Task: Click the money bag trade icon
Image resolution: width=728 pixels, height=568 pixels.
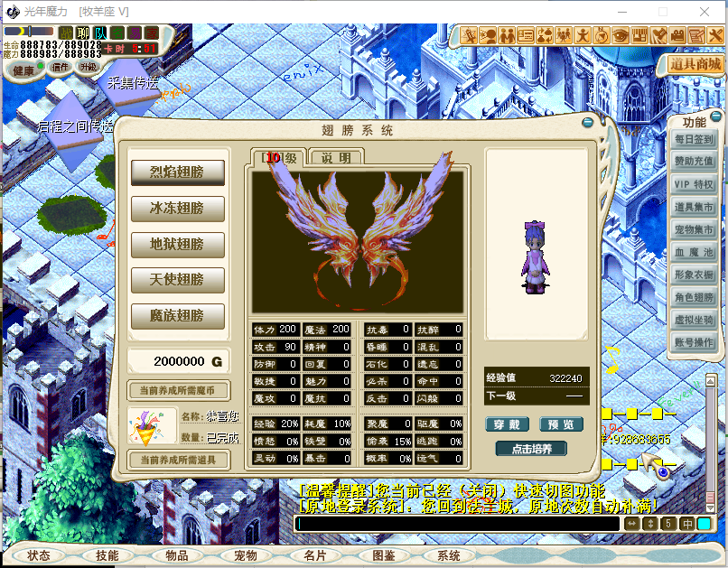Action: [545, 35]
